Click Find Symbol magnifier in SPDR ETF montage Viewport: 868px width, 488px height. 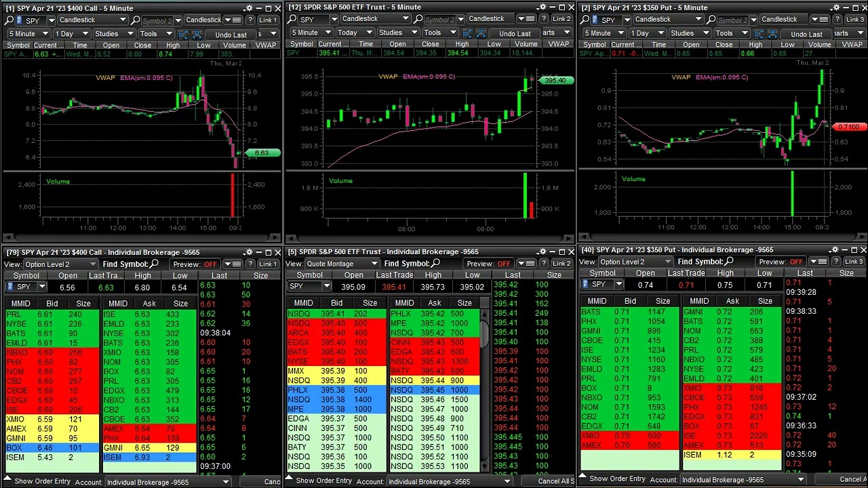pyautogui.click(x=435, y=263)
